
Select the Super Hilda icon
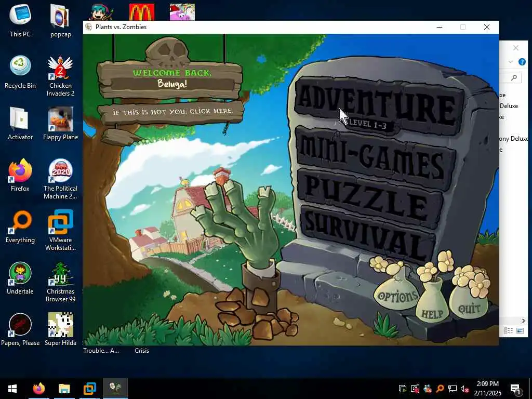[60, 329]
